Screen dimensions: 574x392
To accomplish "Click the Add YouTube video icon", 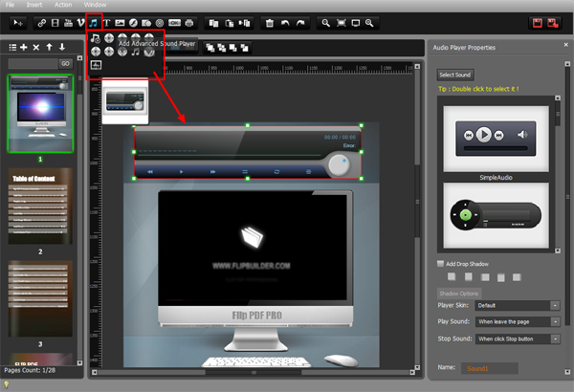I will (68, 23).
